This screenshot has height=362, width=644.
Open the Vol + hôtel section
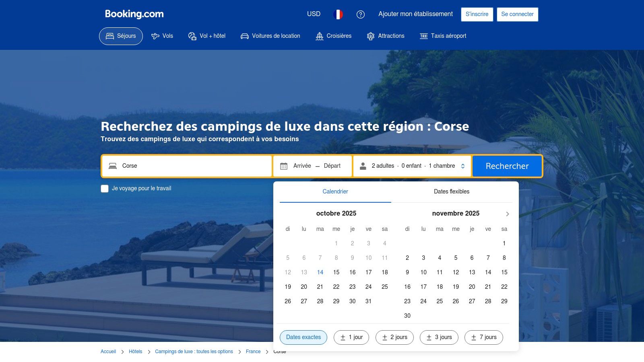(207, 36)
